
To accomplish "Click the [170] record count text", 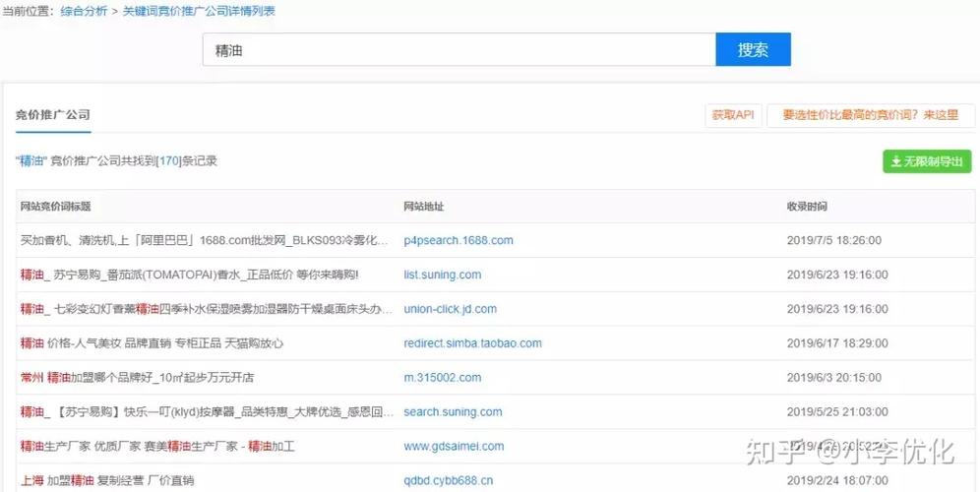I will 169,161.
